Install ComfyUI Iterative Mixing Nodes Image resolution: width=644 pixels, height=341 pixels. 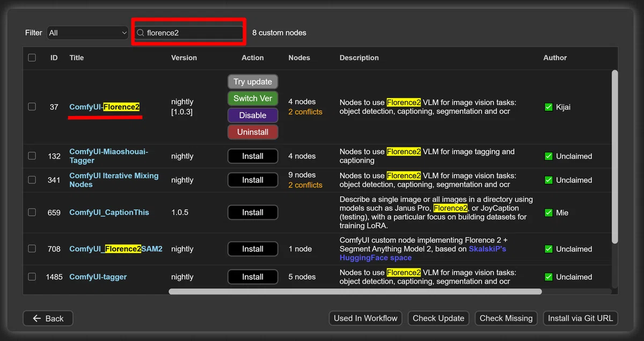click(253, 180)
